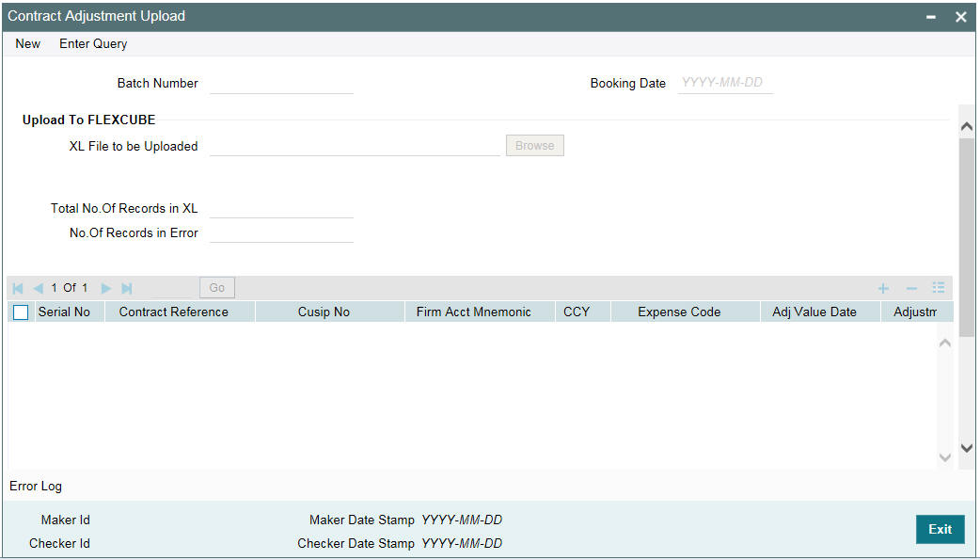Add a row with plus icon
980x560 pixels.
tap(883, 288)
